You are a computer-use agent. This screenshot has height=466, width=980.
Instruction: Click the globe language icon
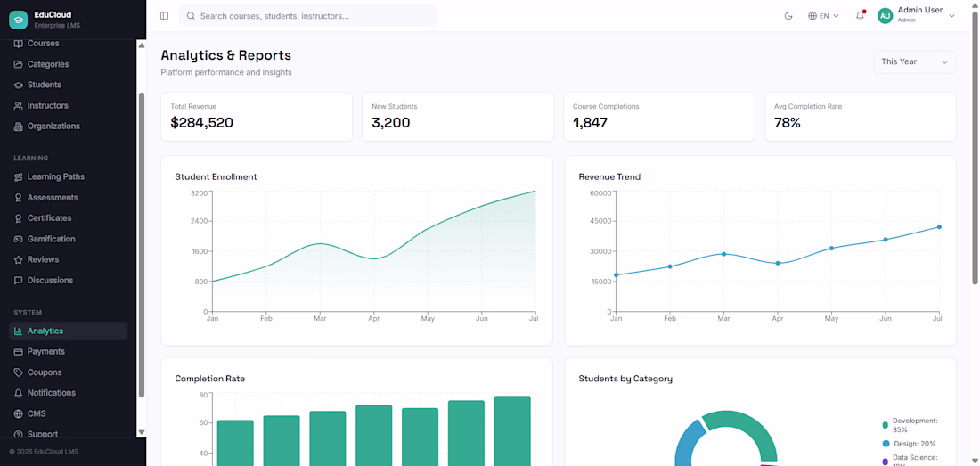(x=813, y=16)
